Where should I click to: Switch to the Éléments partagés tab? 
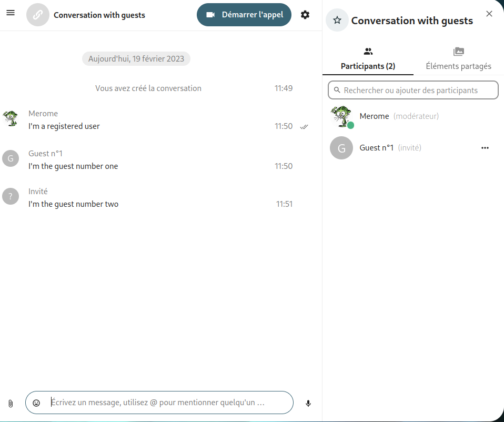click(458, 66)
